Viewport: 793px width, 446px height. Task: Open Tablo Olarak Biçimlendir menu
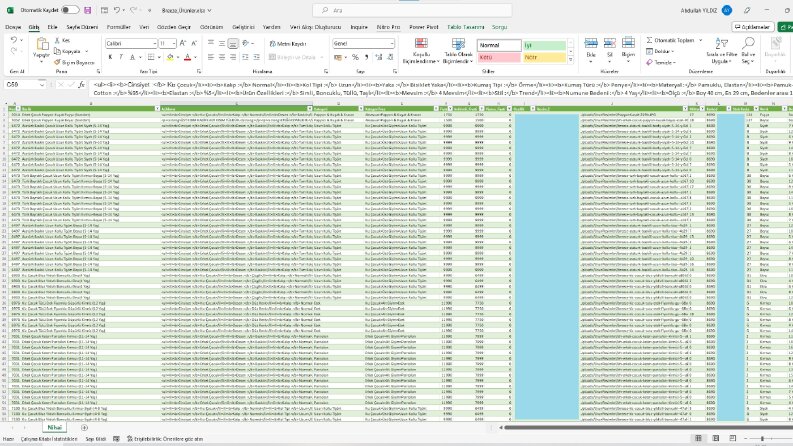click(458, 51)
